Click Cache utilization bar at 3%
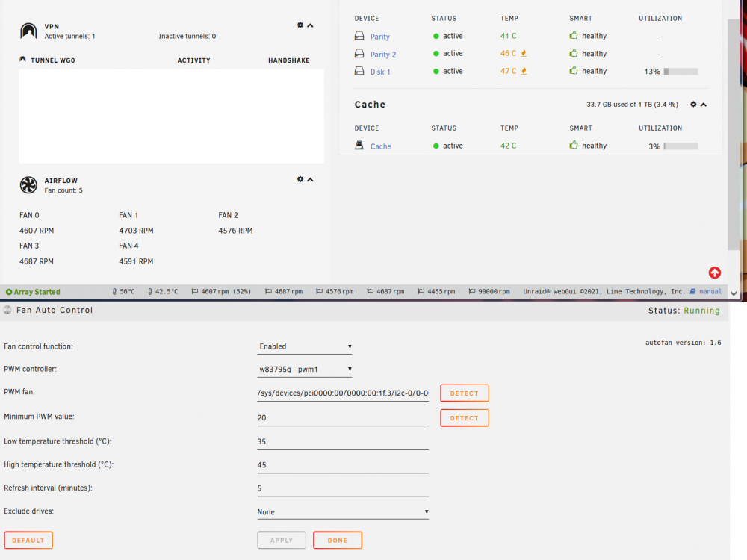Viewport: 747px width, 560px height. click(681, 146)
